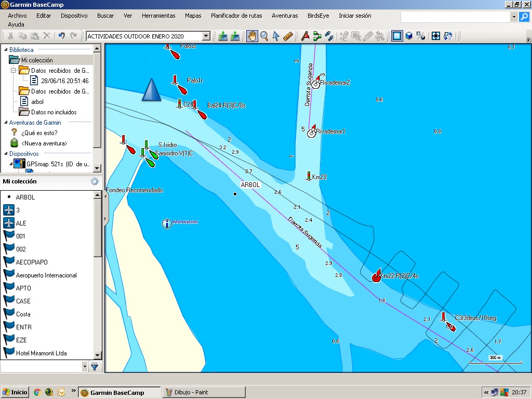Switch to Dibujo - Paint taskbar window
Viewport: 532px width, 399px height.
204,392
